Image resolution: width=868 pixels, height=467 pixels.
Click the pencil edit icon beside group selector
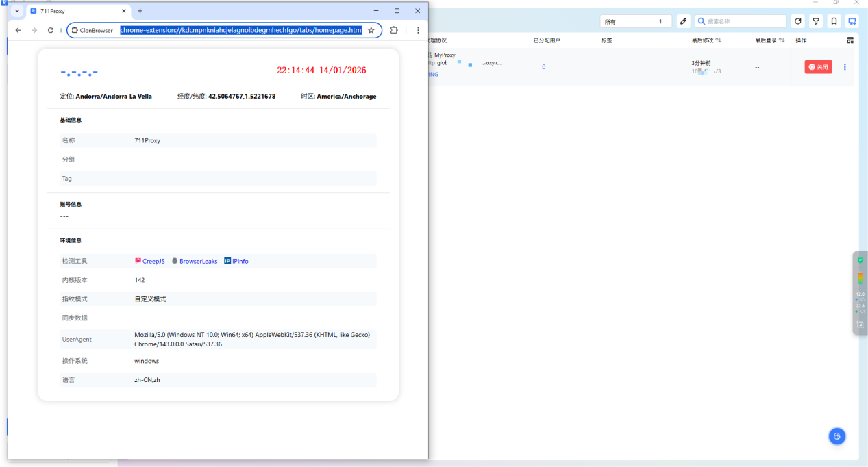pos(683,22)
